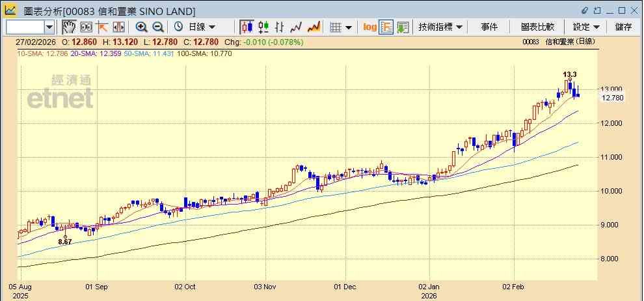Zoom in on the chart
Image resolution: width=644 pixels, height=301 pixels.
tap(142, 27)
